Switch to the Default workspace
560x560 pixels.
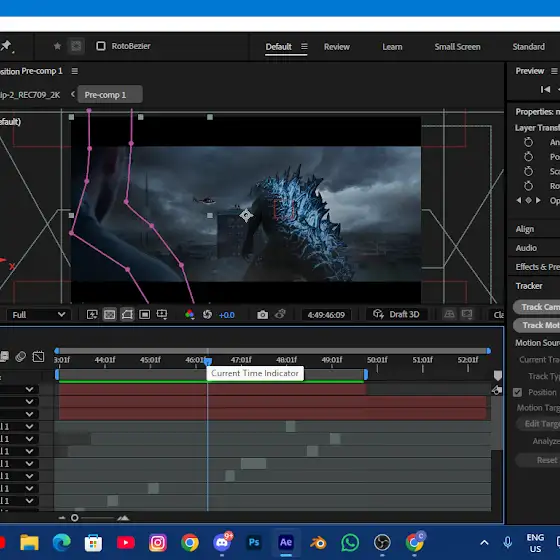tap(279, 47)
